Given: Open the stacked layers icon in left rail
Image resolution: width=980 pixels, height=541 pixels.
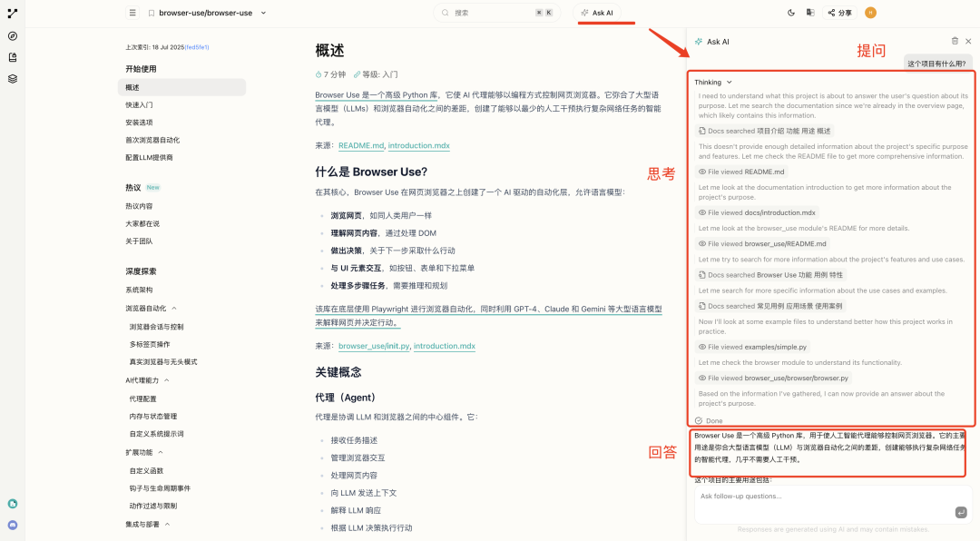Looking at the screenshot, I should click(13, 79).
